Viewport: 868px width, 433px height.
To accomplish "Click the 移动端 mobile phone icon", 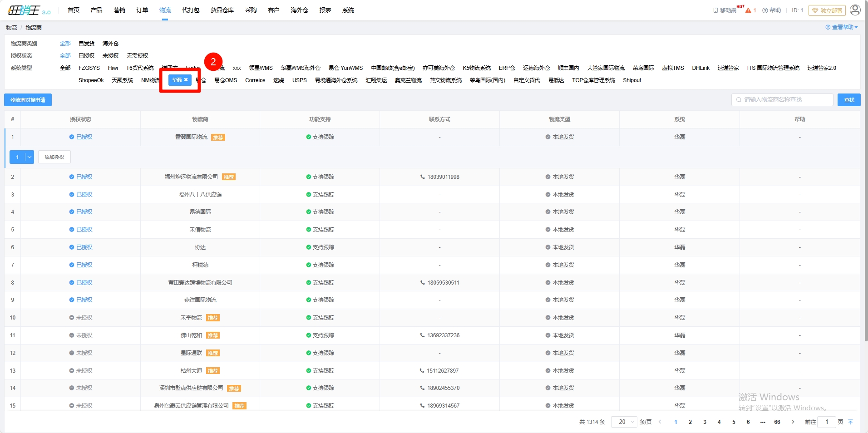I will [715, 10].
